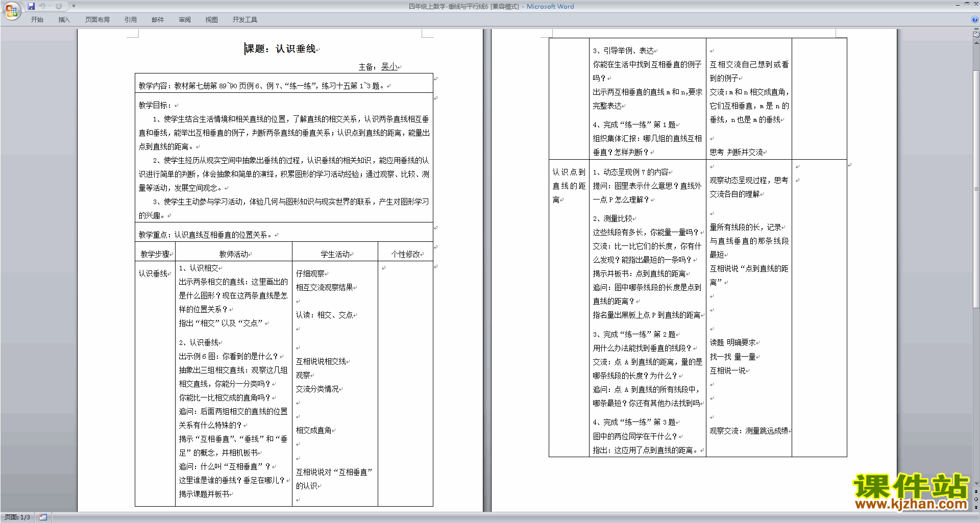The height and width of the screenshot is (523, 980).
Task: Click the document split handle above scrollbar
Action: coord(976,30)
